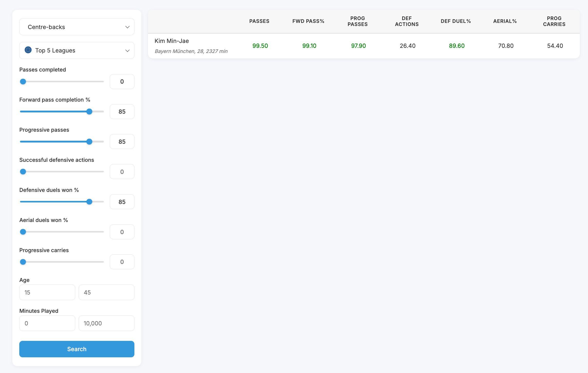
Task: Click the maximum Age input field
Action: tap(106, 292)
